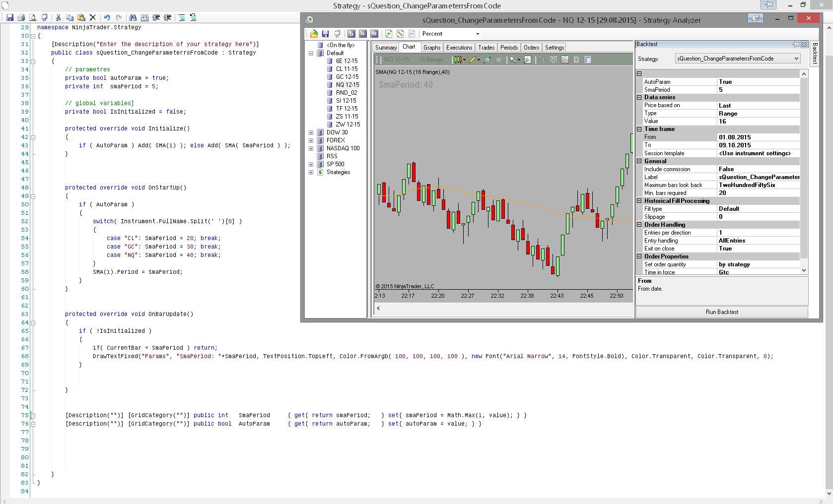Expand the FOREX instrument list
Image resolution: width=833 pixels, height=504 pixels.
(311, 140)
